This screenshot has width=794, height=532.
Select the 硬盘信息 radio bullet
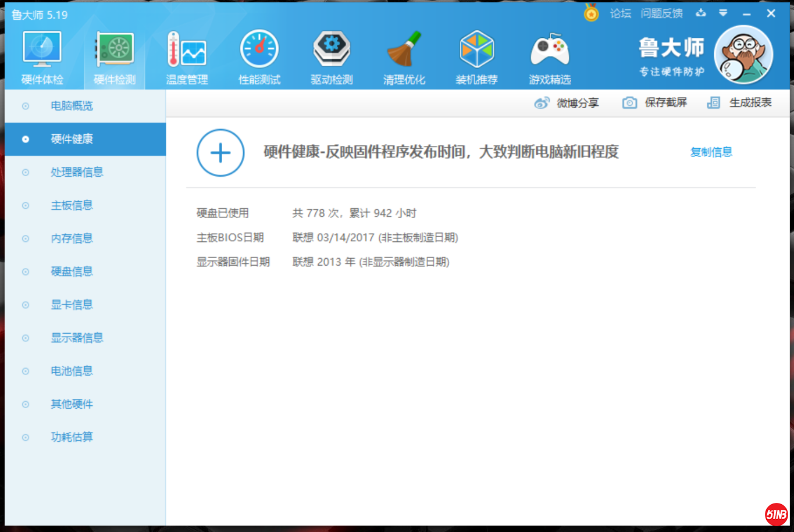(x=26, y=272)
